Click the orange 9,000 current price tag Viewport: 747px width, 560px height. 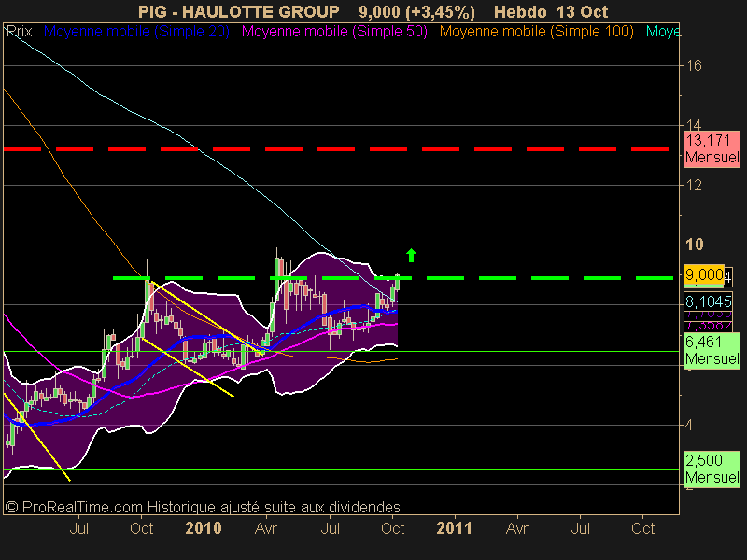(x=705, y=274)
